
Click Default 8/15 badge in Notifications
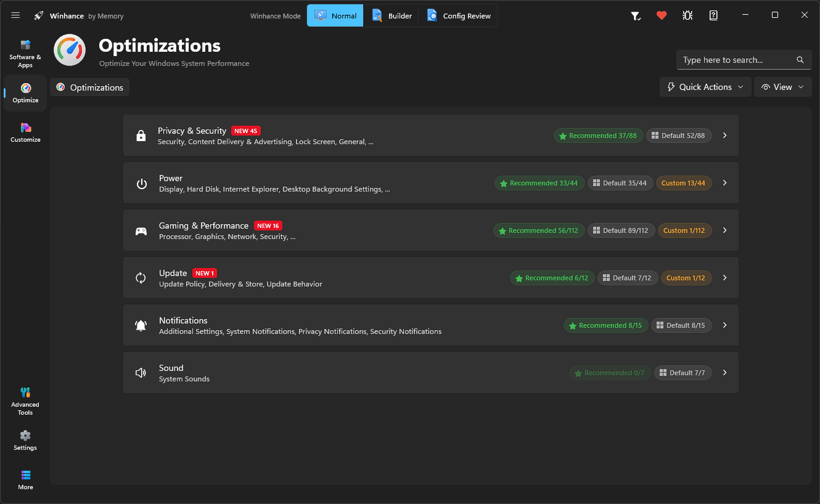click(681, 325)
